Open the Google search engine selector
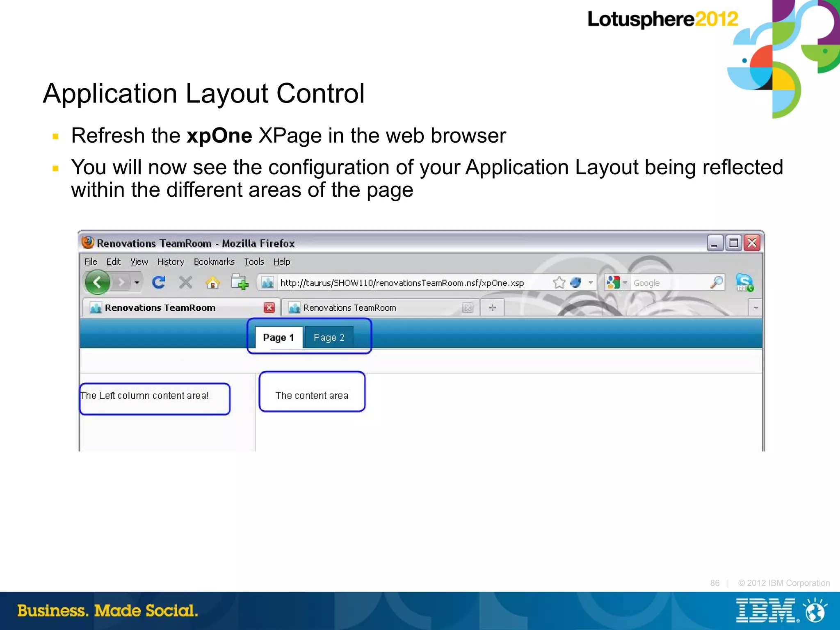The width and height of the screenshot is (840, 630). pos(616,282)
